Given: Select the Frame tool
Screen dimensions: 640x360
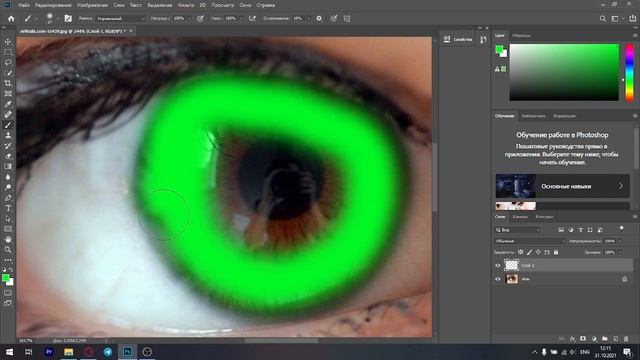Looking at the screenshot, I should [x=8, y=94].
